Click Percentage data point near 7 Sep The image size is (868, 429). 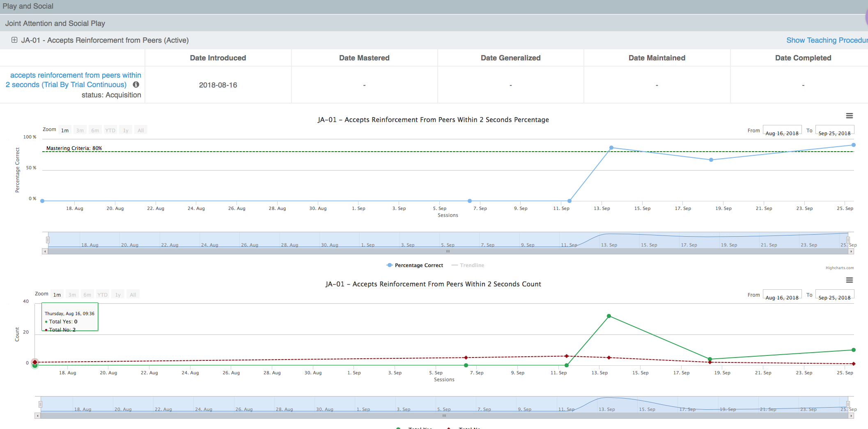point(470,201)
